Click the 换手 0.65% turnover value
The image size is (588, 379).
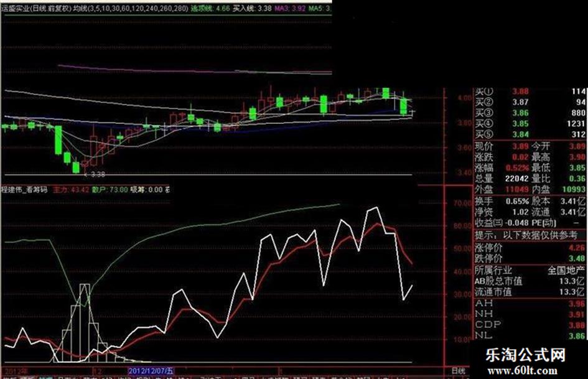pos(518,201)
